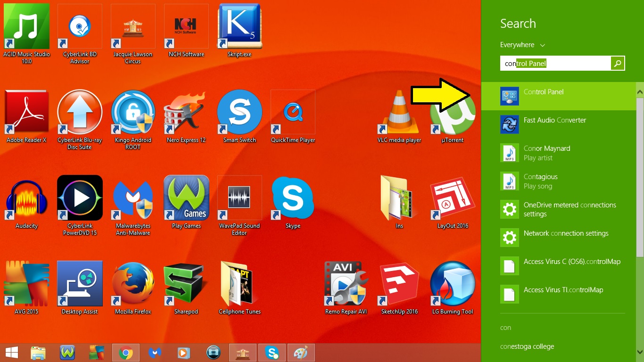Open Mozilla Firefox desktop shortcut

click(133, 284)
